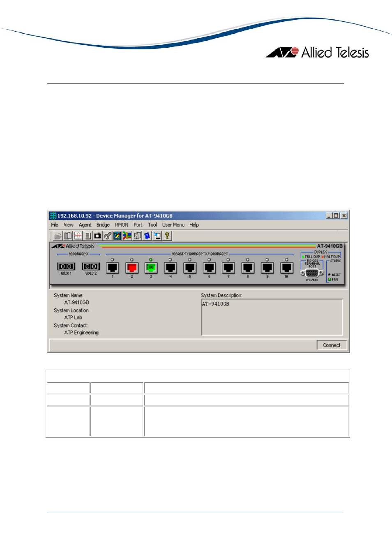Open the Agent menu
This screenshot has width=392, height=555.
[85, 225]
